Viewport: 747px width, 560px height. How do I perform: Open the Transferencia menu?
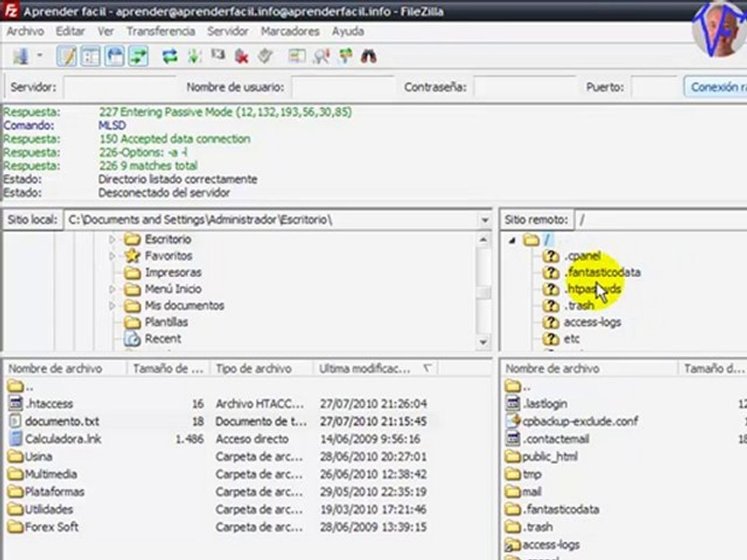click(x=161, y=31)
